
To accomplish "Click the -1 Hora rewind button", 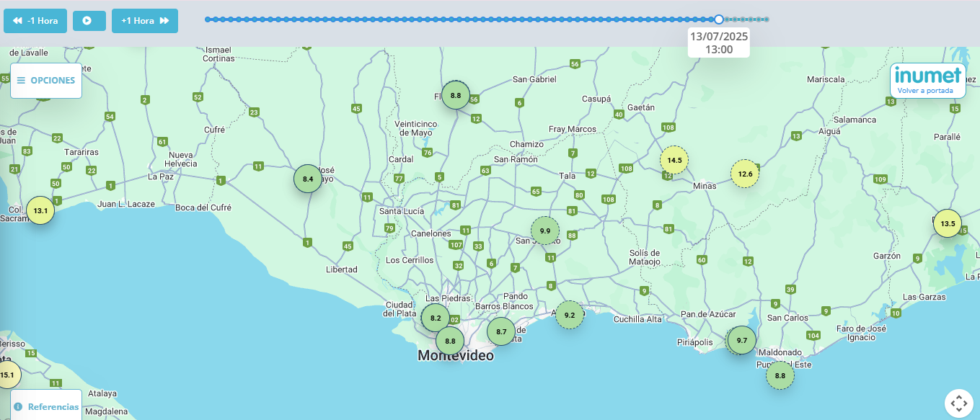I will click(x=35, y=21).
